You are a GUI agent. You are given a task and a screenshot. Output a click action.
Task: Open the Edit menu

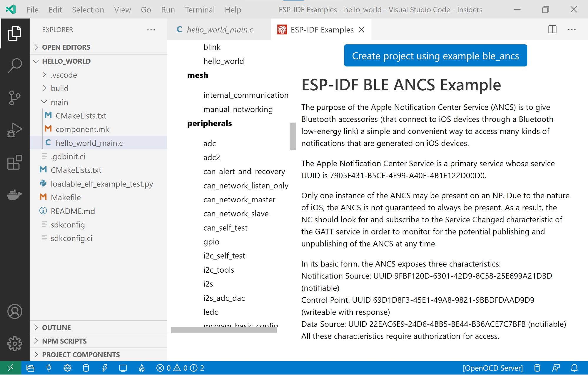pos(55,10)
